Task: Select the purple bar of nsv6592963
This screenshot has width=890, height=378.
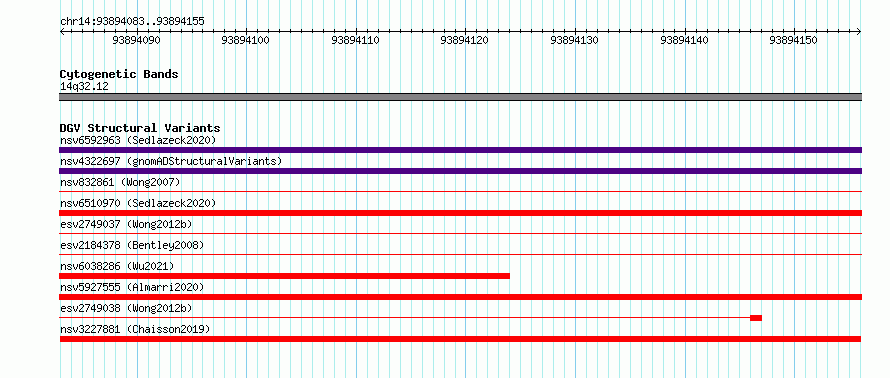Action: click(460, 150)
